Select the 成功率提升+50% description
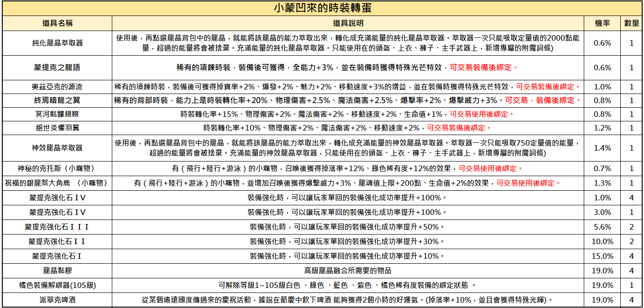The height and width of the screenshot is (308, 644). click(348, 227)
